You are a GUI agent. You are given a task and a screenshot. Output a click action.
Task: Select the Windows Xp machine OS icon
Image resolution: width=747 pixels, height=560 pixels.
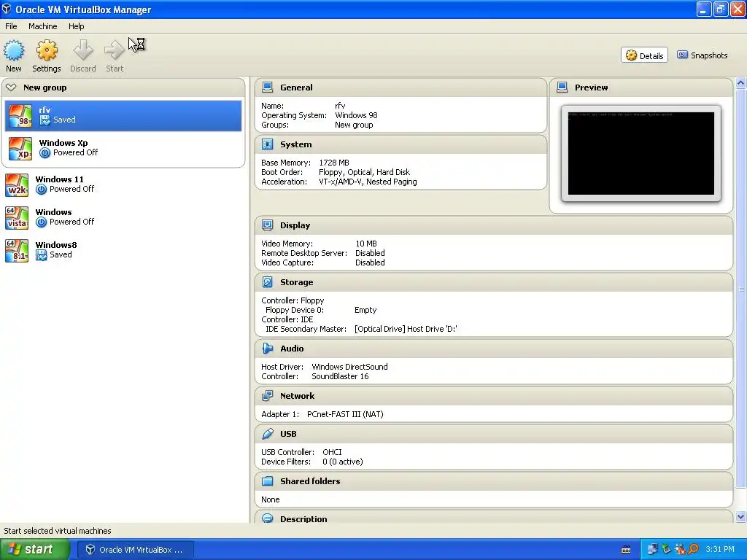click(x=20, y=148)
